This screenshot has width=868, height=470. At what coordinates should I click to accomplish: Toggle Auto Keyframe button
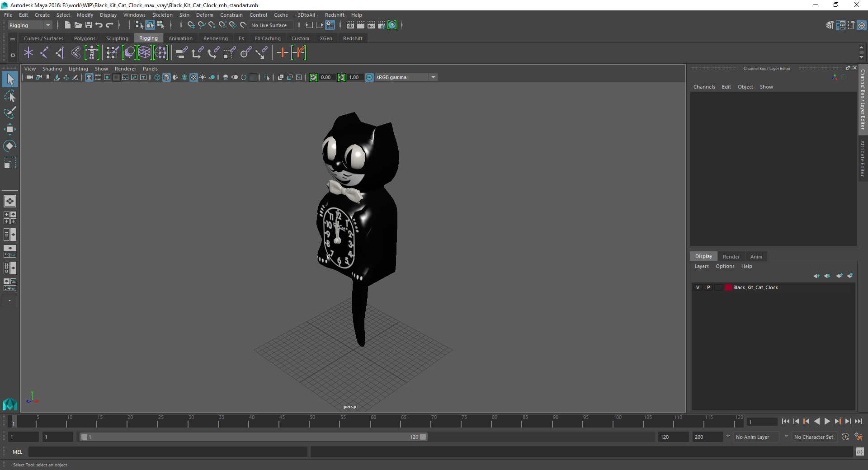(845, 437)
